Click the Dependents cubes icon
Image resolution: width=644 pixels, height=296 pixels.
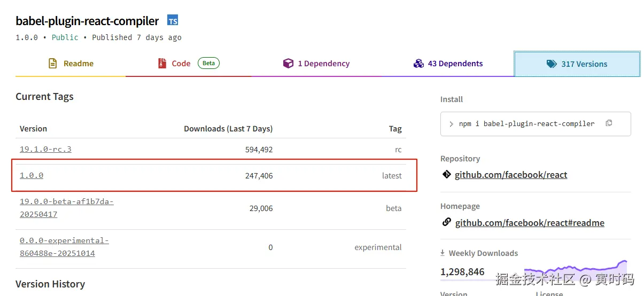pyautogui.click(x=418, y=64)
